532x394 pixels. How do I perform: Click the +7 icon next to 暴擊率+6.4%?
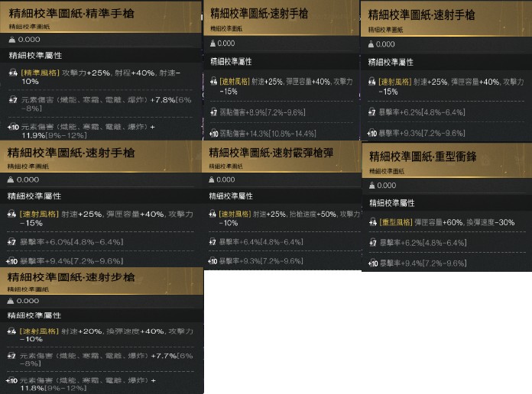(212, 242)
